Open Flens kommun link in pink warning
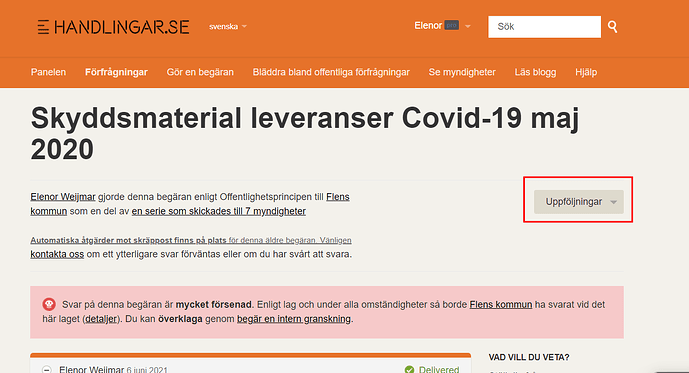This screenshot has width=689, height=373. (x=500, y=304)
